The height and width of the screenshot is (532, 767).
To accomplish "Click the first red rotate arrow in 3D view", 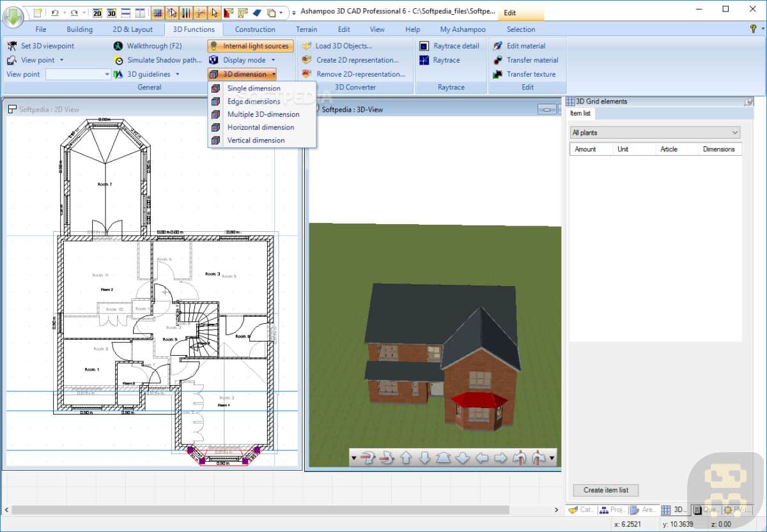I will tap(367, 458).
